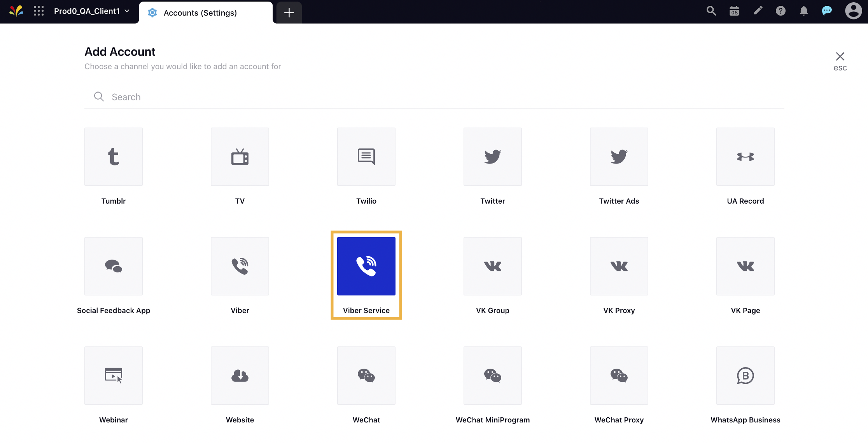Open the user profile avatar

[x=853, y=11]
